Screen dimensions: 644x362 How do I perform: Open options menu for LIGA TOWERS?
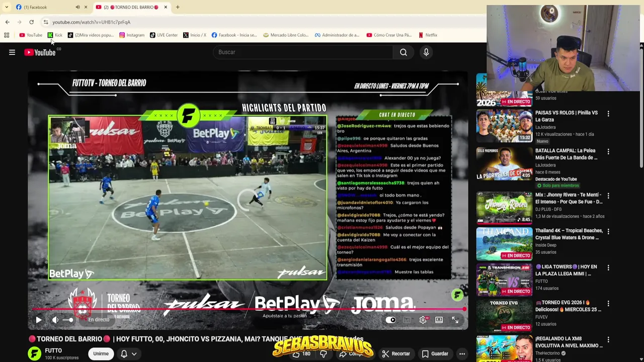[608, 268]
